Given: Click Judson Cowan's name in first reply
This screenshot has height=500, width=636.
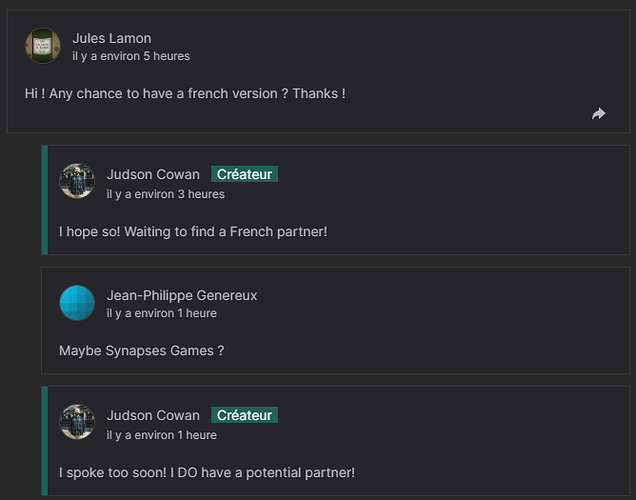Looking at the screenshot, I should (153, 174).
